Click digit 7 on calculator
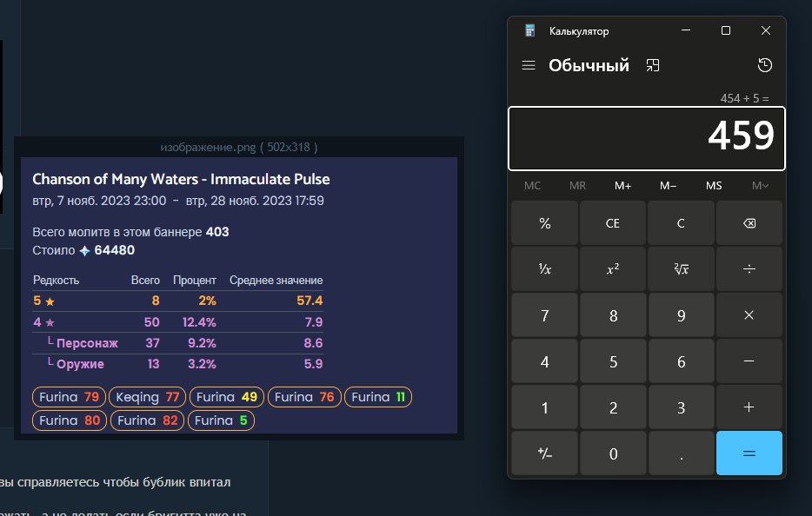Screen dimensions: 812x516 pyautogui.click(x=545, y=315)
